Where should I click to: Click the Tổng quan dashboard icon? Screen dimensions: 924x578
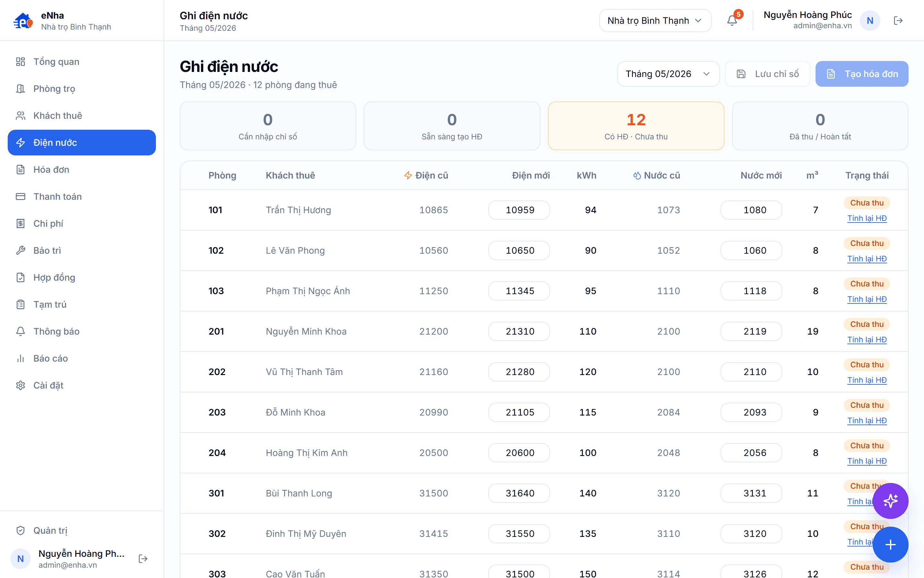[21, 62]
